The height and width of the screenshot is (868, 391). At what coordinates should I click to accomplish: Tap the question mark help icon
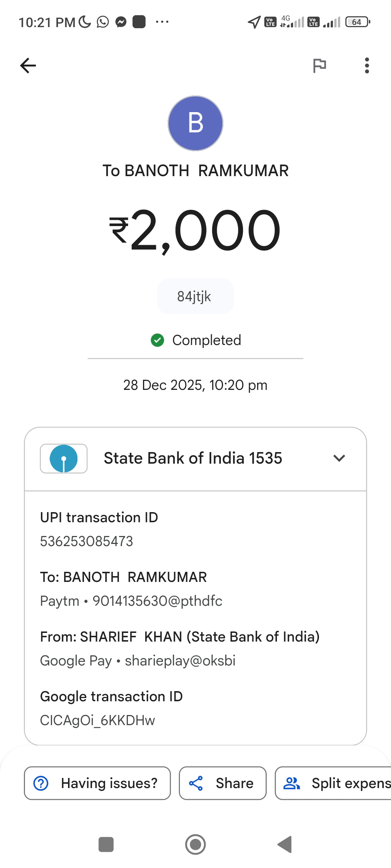pyautogui.click(x=41, y=783)
